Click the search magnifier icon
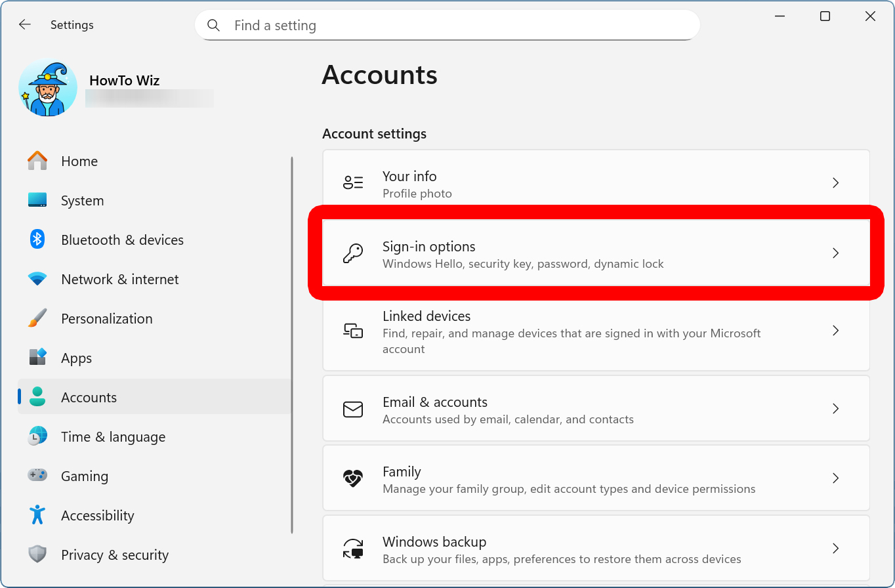Image resolution: width=895 pixels, height=588 pixels. click(213, 25)
